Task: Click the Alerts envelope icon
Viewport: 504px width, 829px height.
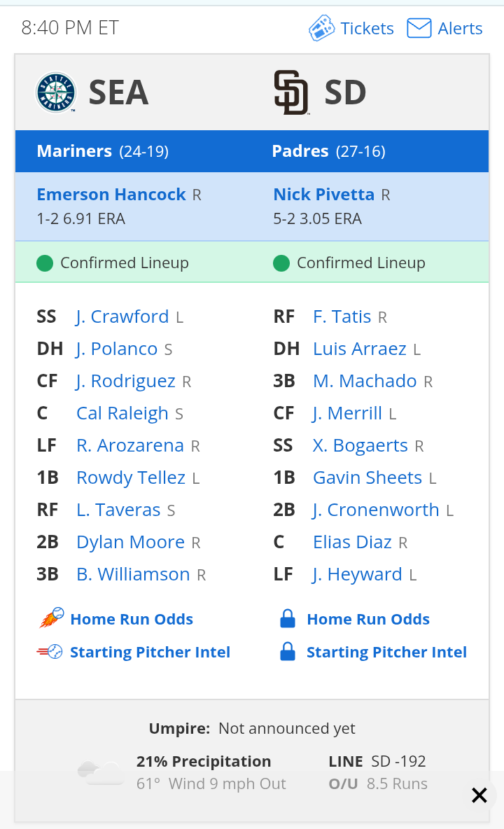Action: pyautogui.click(x=419, y=28)
